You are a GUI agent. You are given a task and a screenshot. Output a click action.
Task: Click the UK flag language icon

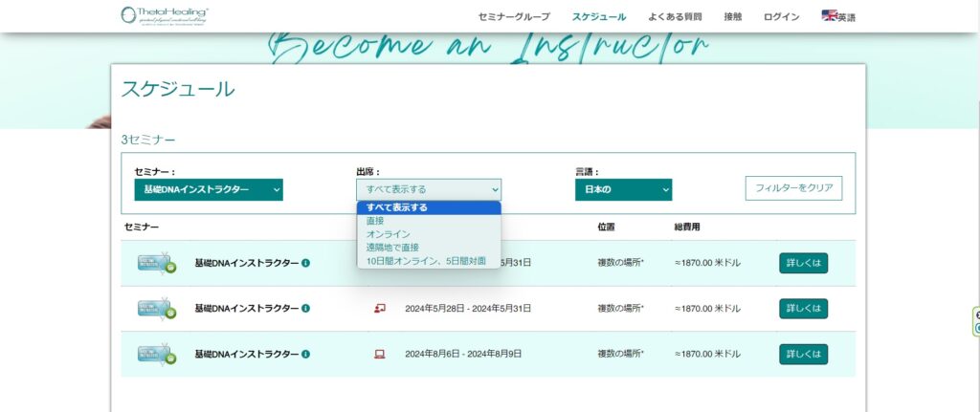[x=829, y=15]
